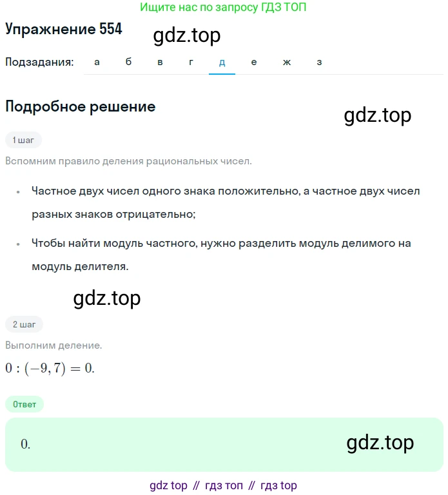This screenshot has height=495, width=448.
Task: Click the '2 шаг' step badge
Action: (24, 324)
